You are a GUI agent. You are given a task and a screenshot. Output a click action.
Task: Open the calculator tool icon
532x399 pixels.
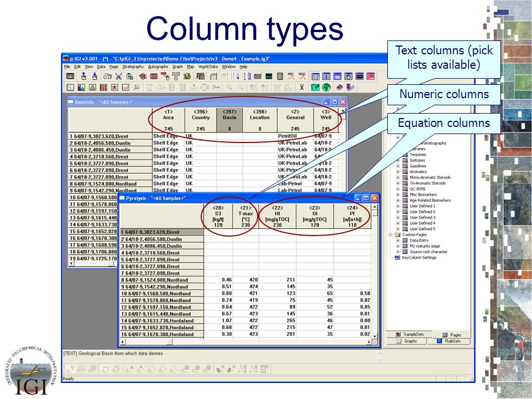coord(280,76)
